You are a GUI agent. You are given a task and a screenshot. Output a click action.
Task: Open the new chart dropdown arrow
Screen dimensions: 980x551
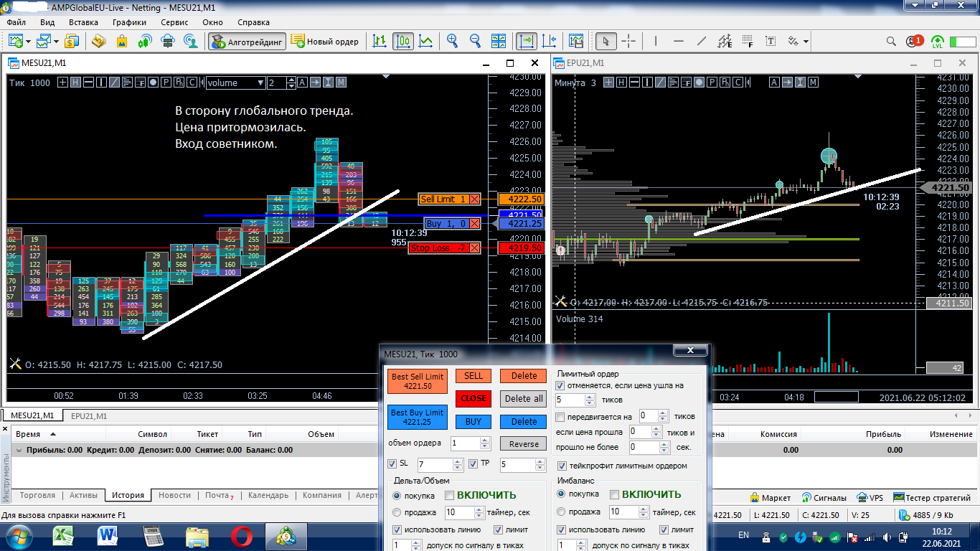[x=27, y=41]
